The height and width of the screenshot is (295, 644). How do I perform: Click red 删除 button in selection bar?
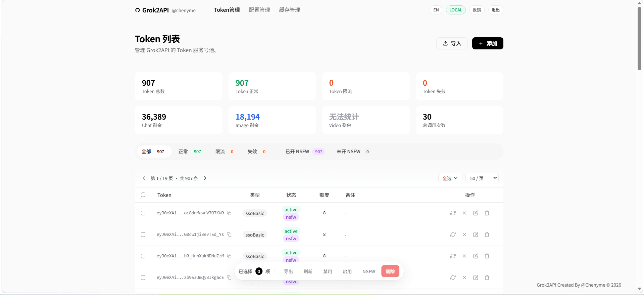[390, 271]
